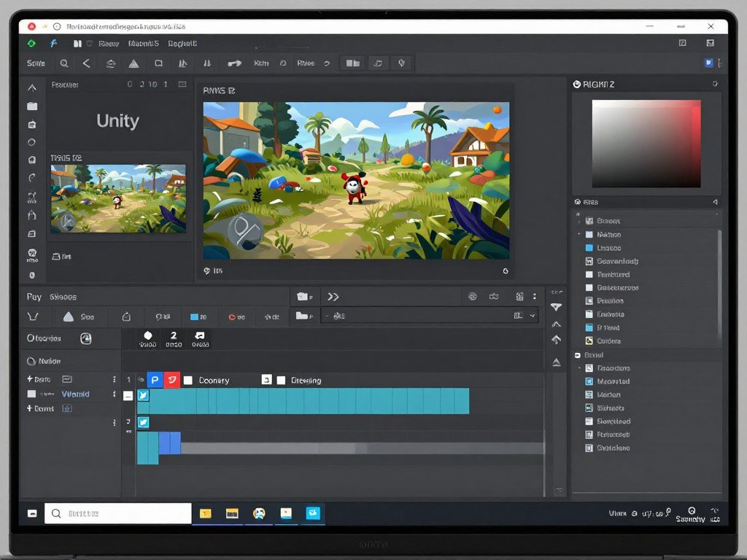Open the sort dropdown in the asset browser toolbar

(533, 316)
